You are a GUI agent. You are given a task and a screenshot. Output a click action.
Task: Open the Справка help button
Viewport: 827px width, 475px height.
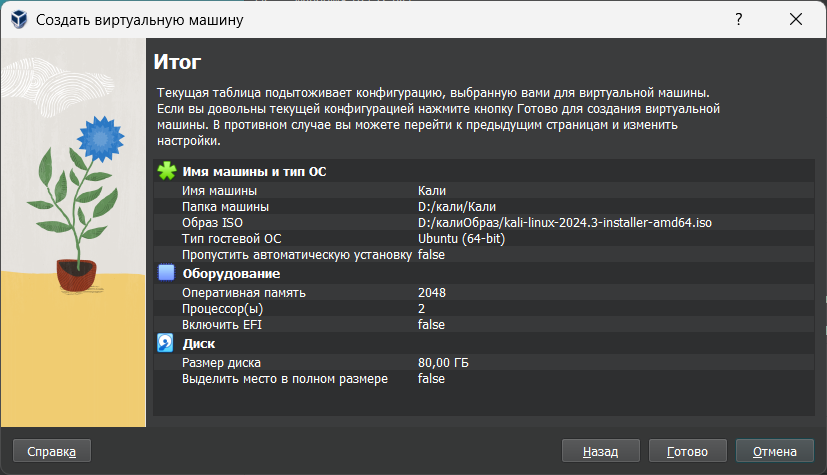point(52,451)
